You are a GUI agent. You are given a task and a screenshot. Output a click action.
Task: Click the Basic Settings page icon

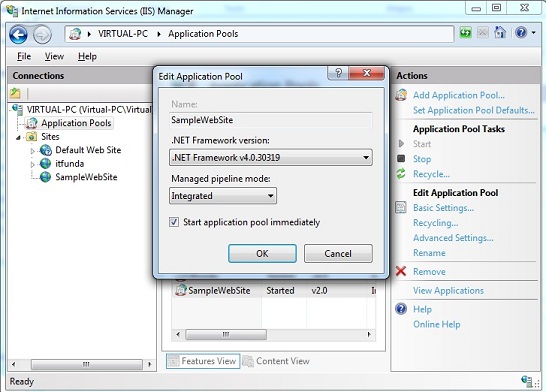401,207
